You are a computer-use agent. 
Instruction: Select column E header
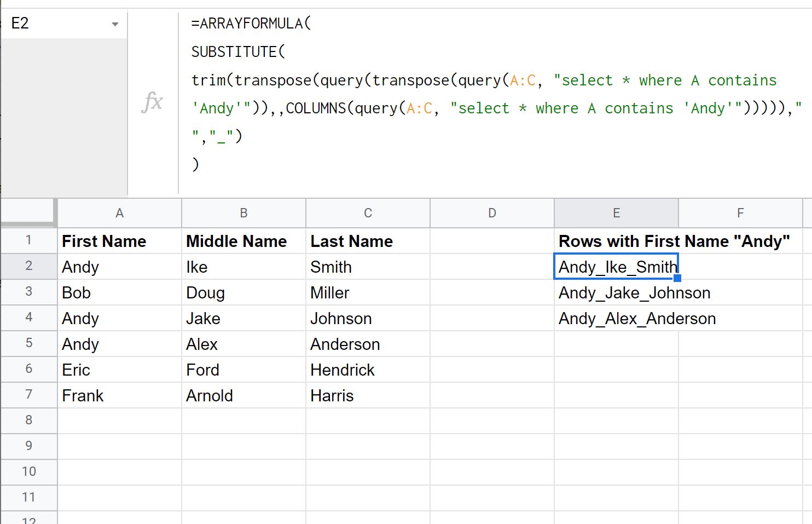[616, 213]
